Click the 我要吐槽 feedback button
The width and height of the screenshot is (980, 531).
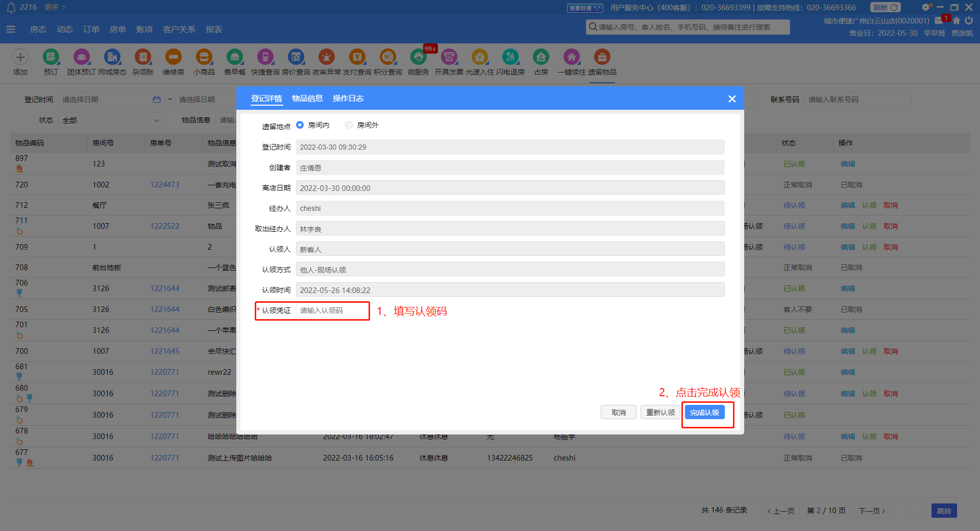tap(585, 8)
